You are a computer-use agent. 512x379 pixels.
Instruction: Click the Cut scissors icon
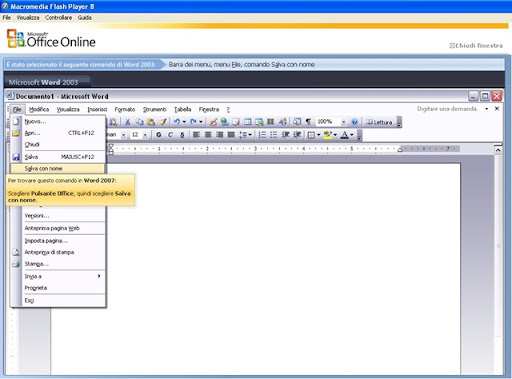(127, 122)
